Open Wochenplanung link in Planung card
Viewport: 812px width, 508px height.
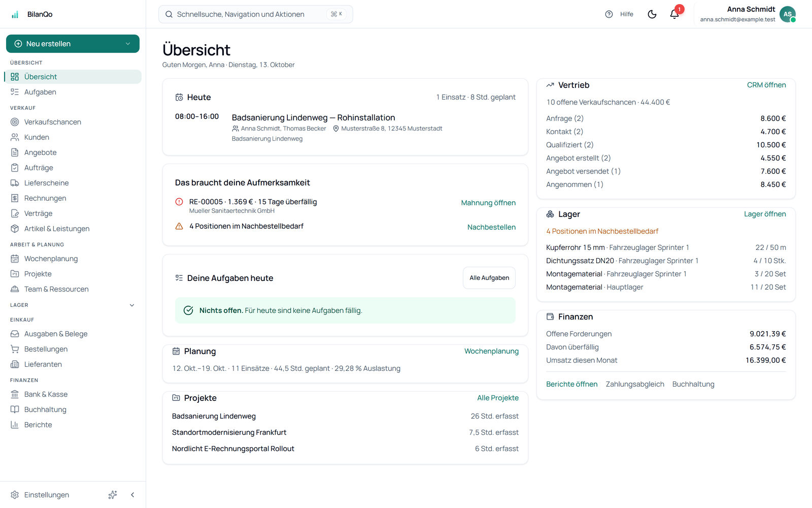click(x=491, y=351)
